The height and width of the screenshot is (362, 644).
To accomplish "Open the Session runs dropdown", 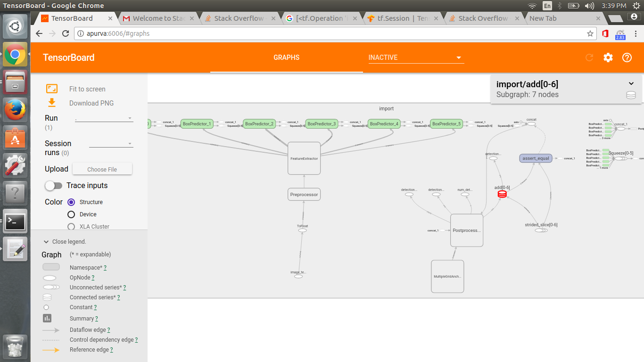I will 111,143.
